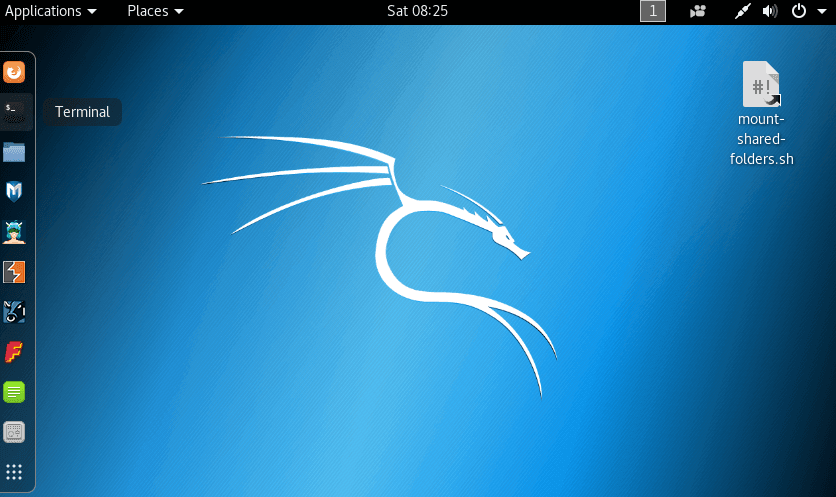Open the volume speaker icon
This screenshot has height=497, width=836.
(770, 11)
